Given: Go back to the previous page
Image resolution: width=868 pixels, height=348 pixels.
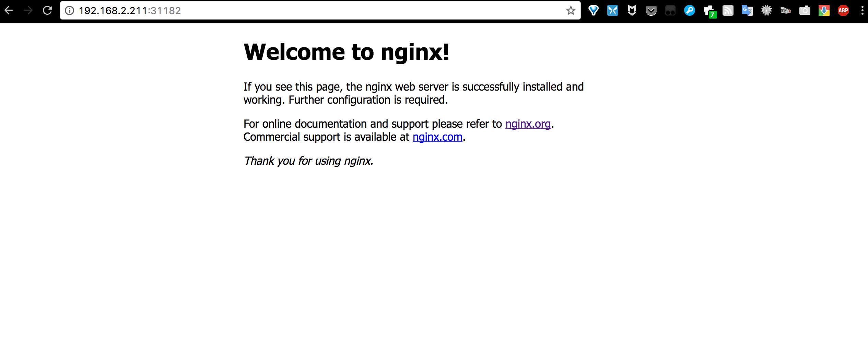Looking at the screenshot, I should click(x=9, y=10).
